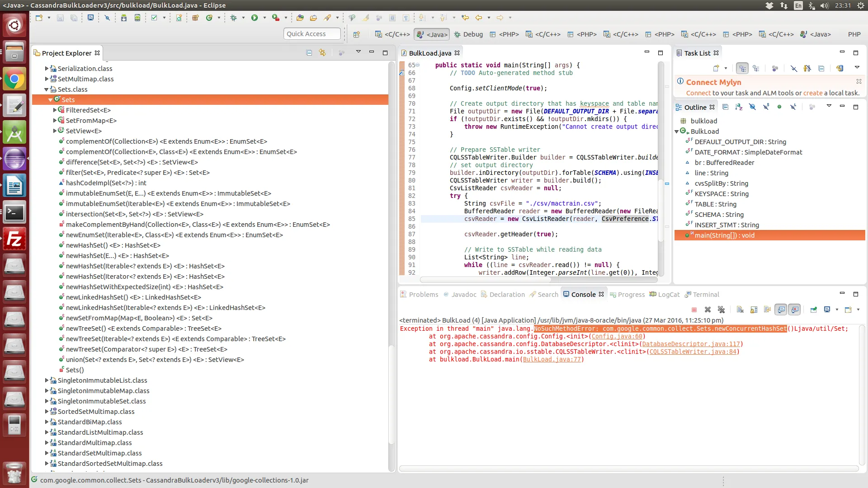Switch to the Problems tab

(419, 295)
